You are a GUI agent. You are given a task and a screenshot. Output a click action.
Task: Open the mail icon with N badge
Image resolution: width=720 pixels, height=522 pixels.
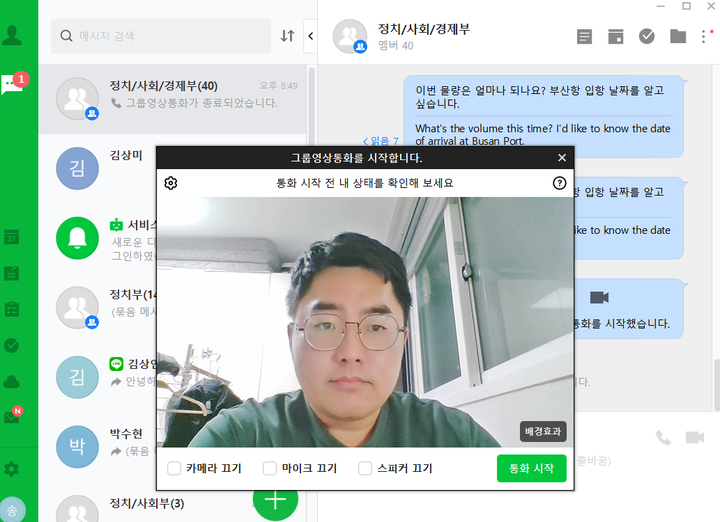pos(13,415)
